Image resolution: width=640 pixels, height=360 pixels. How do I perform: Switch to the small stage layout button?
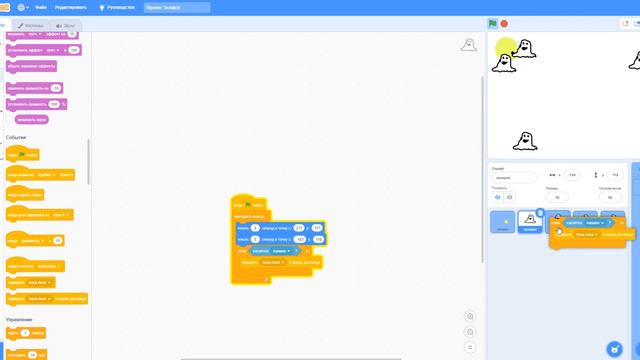(x=626, y=24)
